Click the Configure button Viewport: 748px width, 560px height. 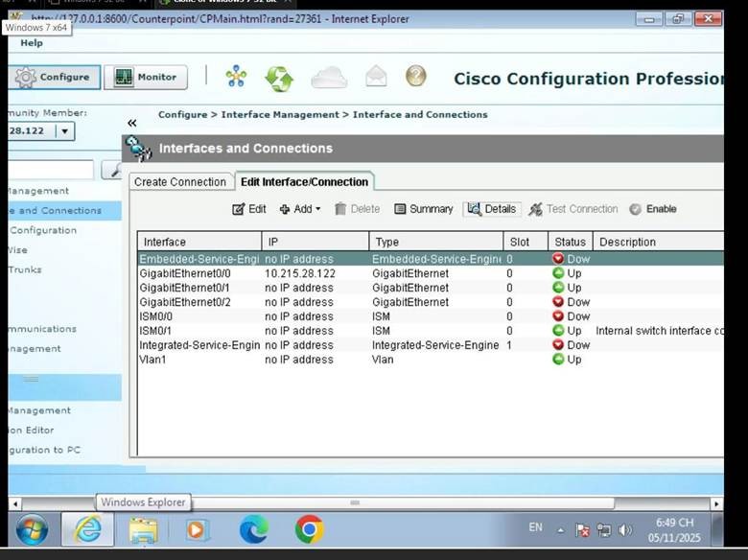(53, 78)
